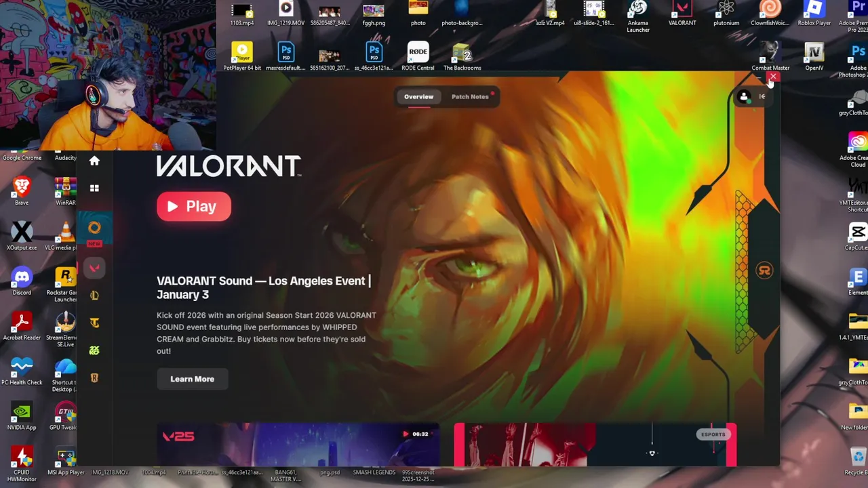Open Combat Master desktop shortcut
The image size is (868, 488).
tap(770, 56)
